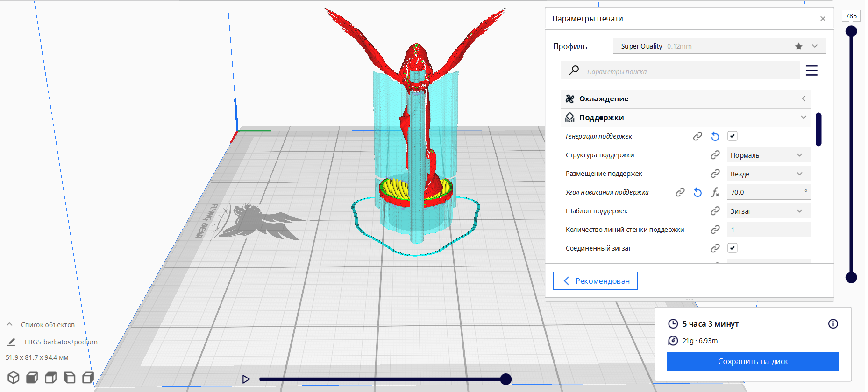
Task: Click the Рекомендован button
Action: [595, 281]
